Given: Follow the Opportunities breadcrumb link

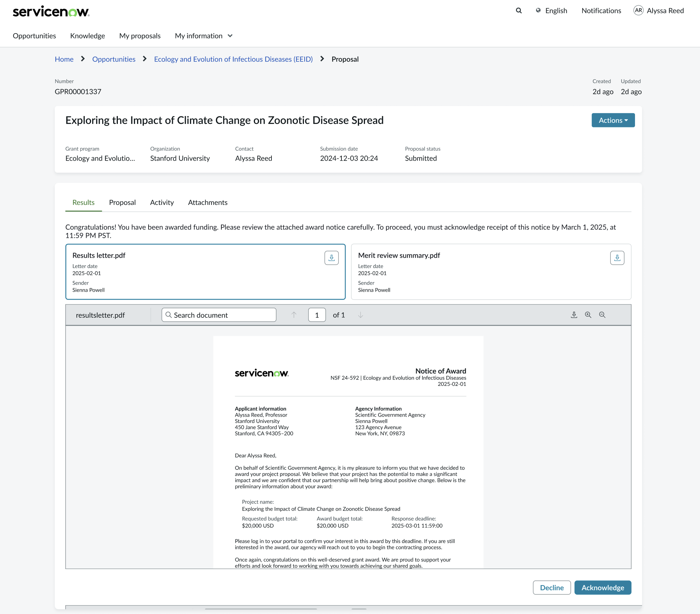Looking at the screenshot, I should pyautogui.click(x=114, y=59).
